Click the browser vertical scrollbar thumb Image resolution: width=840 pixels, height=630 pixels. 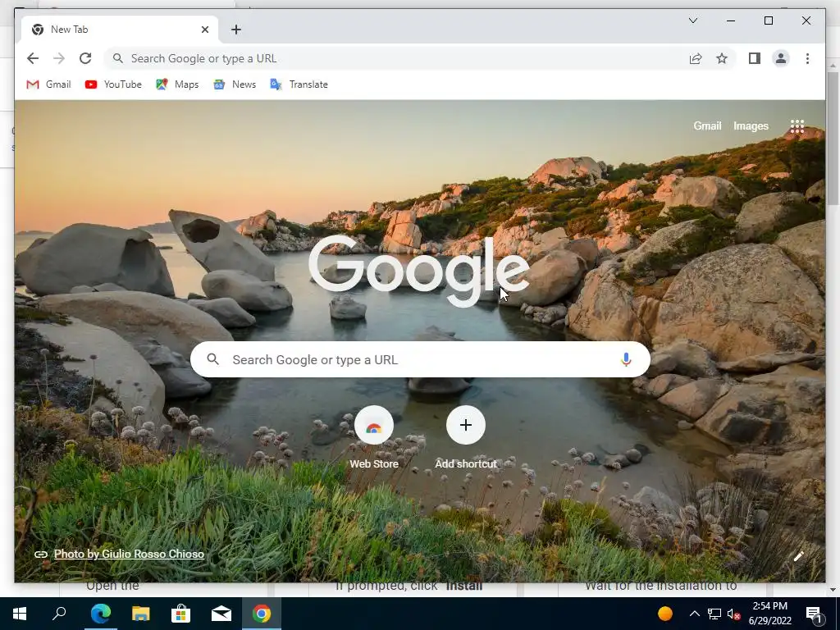pyautogui.click(x=833, y=138)
